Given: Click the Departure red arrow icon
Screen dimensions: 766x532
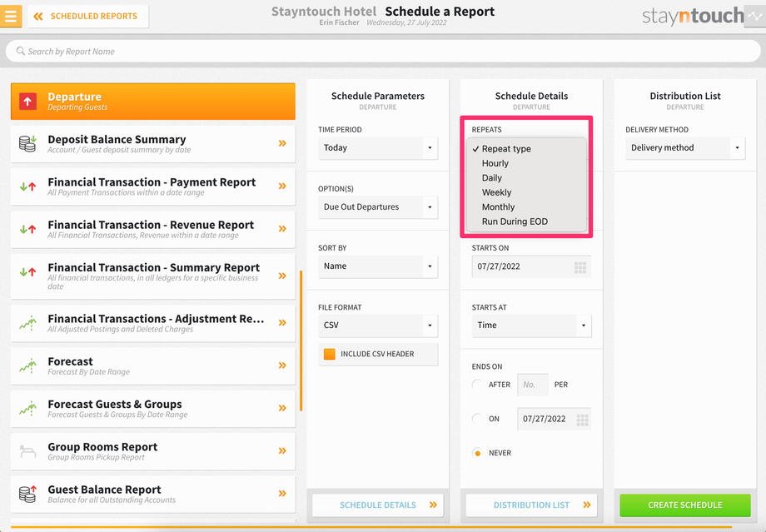Looking at the screenshot, I should [x=27, y=102].
